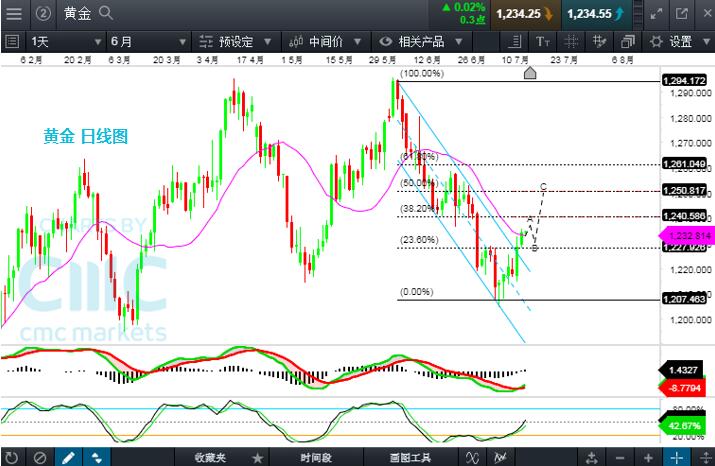Open the 画图工具 drawing tools tab
715x466 pixels.
point(410,457)
